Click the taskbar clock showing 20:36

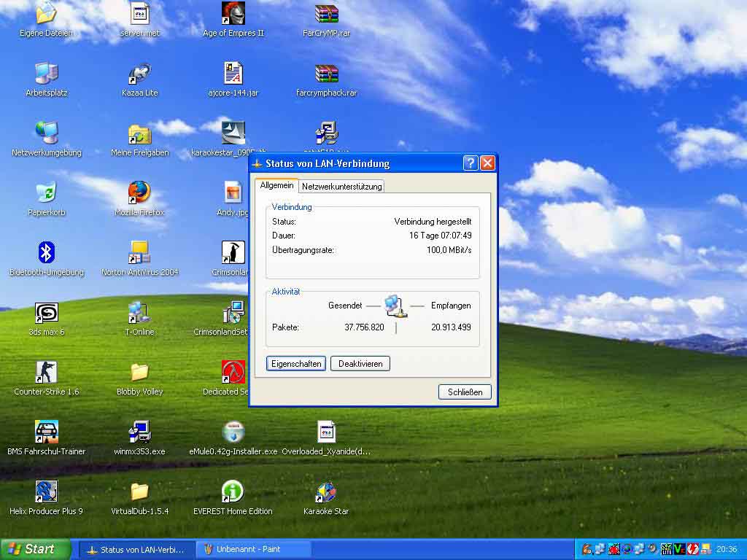(727, 550)
